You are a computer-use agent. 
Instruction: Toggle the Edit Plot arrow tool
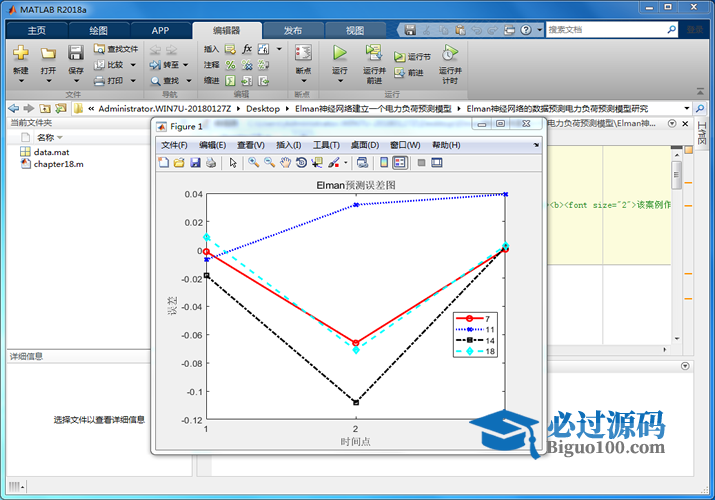point(233,162)
